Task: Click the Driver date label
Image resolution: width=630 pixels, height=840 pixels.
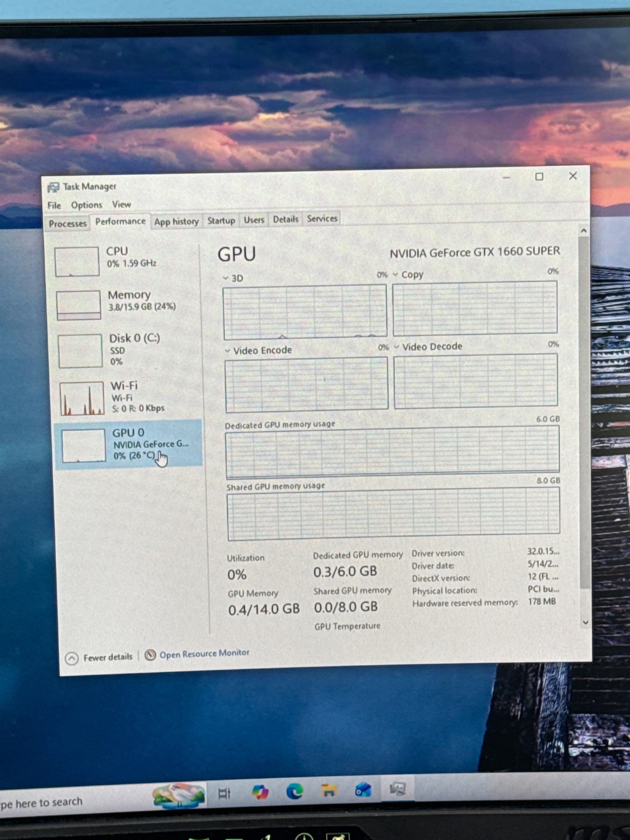Action: click(x=433, y=566)
